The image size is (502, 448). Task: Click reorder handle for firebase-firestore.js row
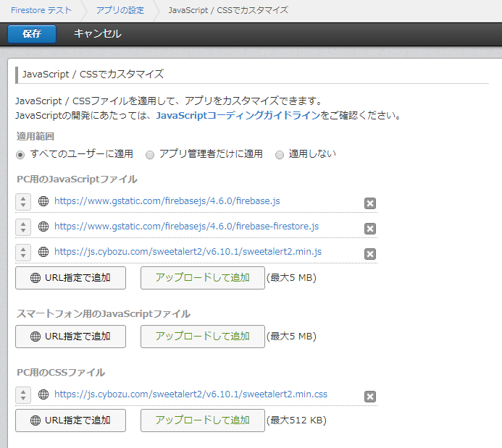pos(23,227)
